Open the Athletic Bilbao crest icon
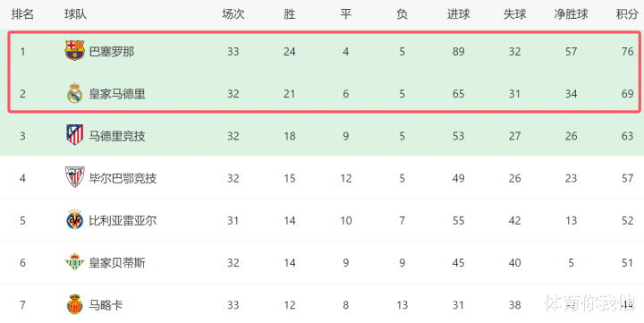Image resolution: width=644 pixels, height=323 pixels. pyautogui.click(x=75, y=177)
